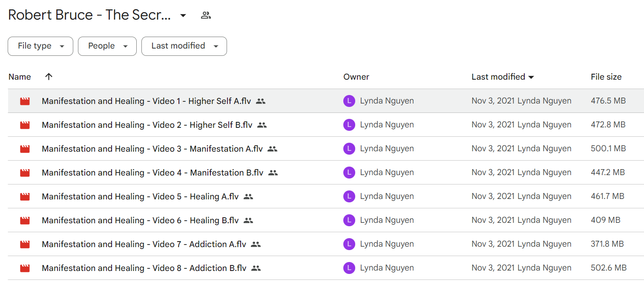Select file Video 5 - Healing A.flv
The width and height of the screenshot is (644, 291).
[140, 196]
